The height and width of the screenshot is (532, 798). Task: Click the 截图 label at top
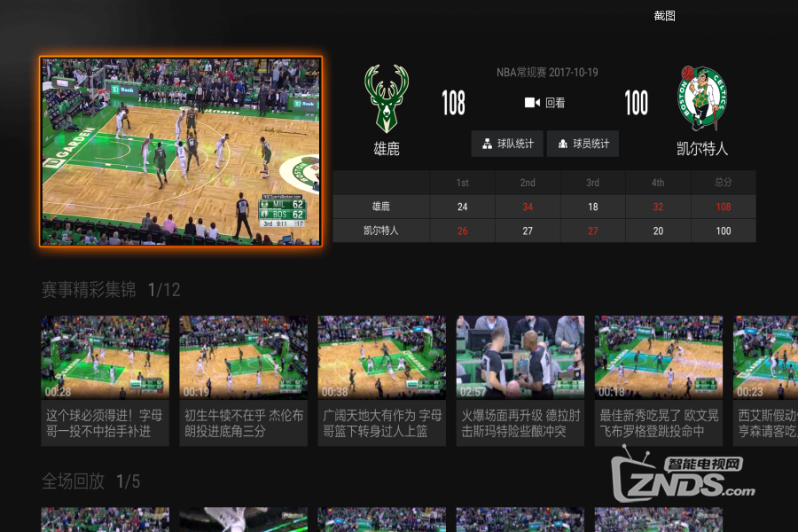[x=664, y=15]
